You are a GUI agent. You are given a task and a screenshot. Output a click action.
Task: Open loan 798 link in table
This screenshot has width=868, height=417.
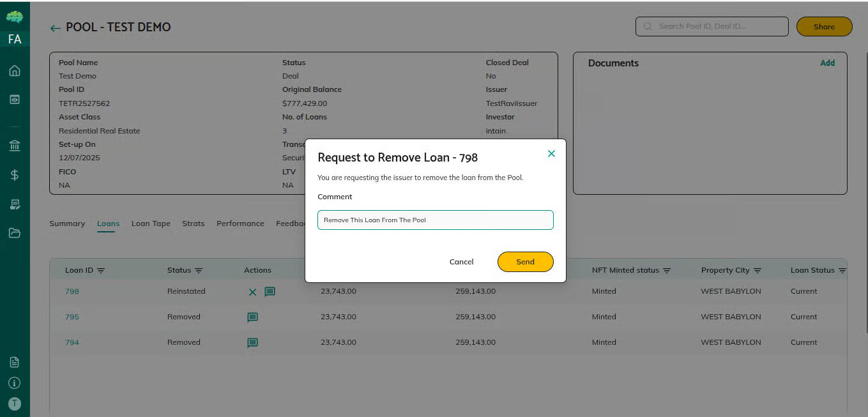[72, 291]
